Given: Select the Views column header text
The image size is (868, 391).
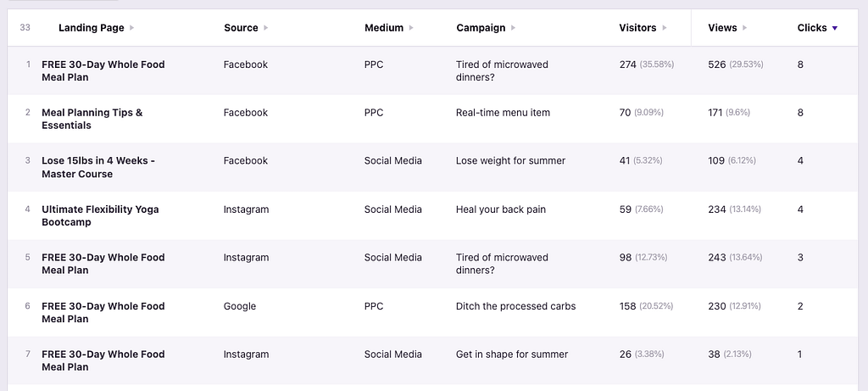Looking at the screenshot, I should (722, 28).
